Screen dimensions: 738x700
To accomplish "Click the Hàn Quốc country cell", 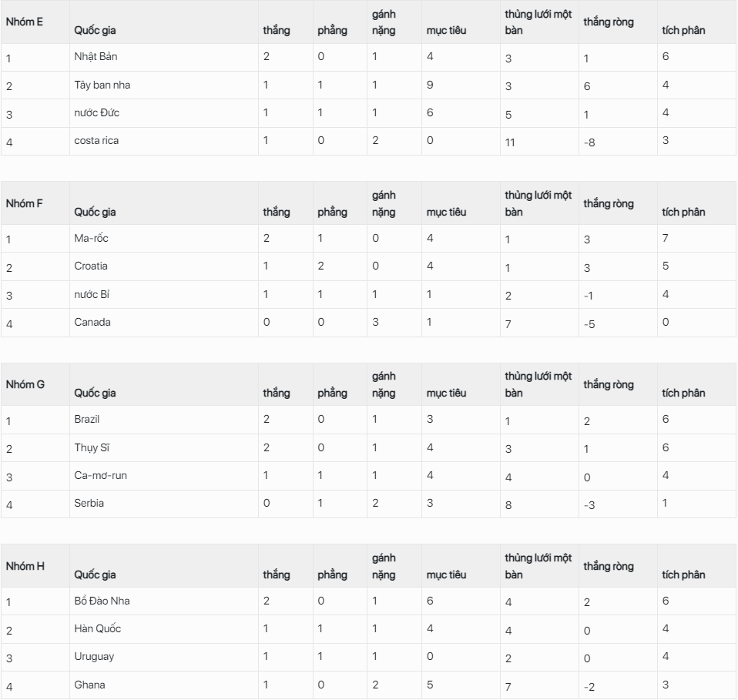I will (x=97, y=629).
